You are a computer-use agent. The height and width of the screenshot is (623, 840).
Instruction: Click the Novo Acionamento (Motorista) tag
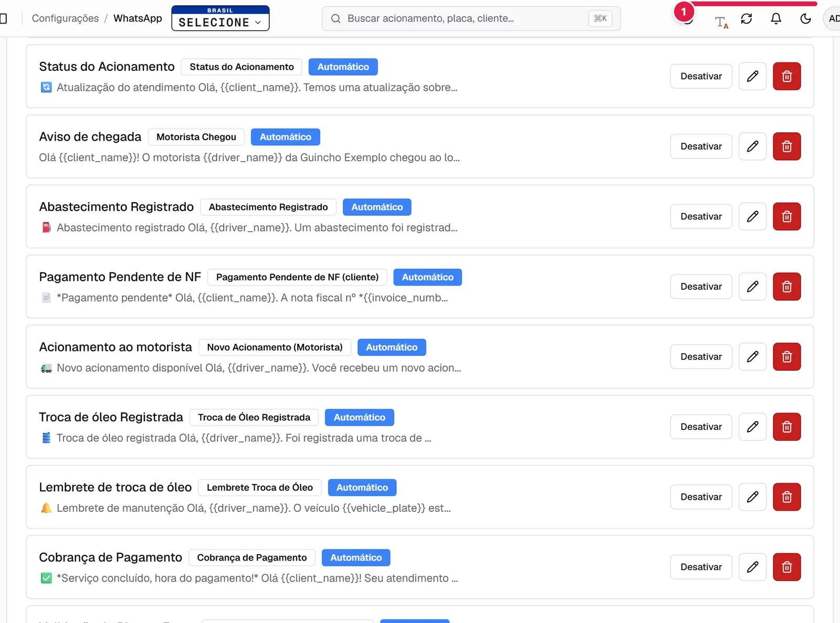(x=275, y=347)
